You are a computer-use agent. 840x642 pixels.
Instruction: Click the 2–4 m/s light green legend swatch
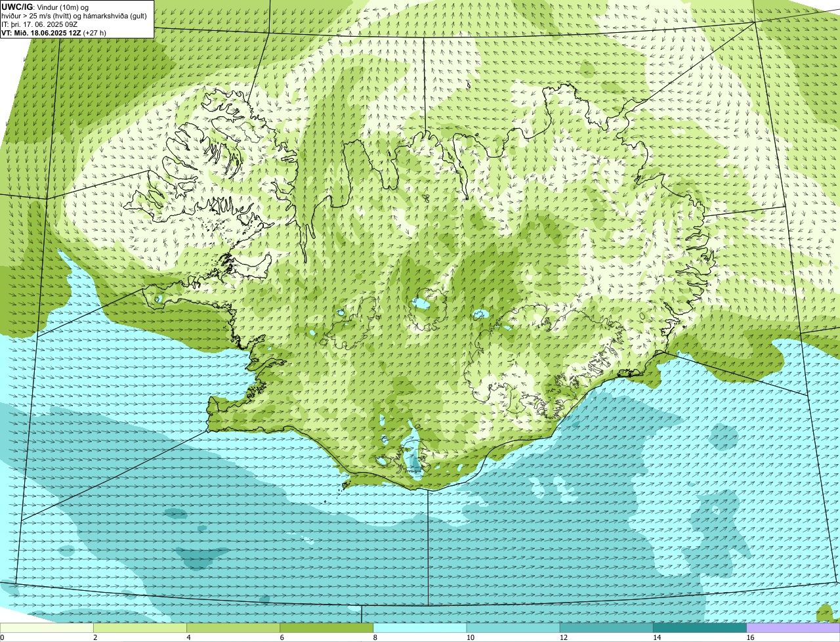[140, 628]
